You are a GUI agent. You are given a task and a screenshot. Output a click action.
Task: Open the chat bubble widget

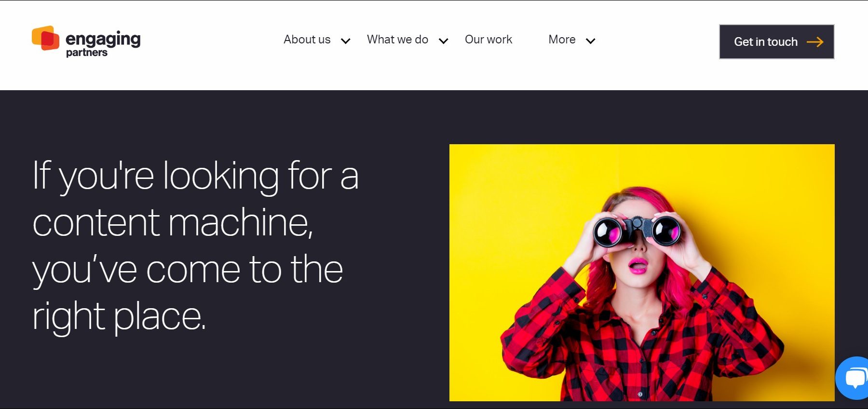(853, 378)
